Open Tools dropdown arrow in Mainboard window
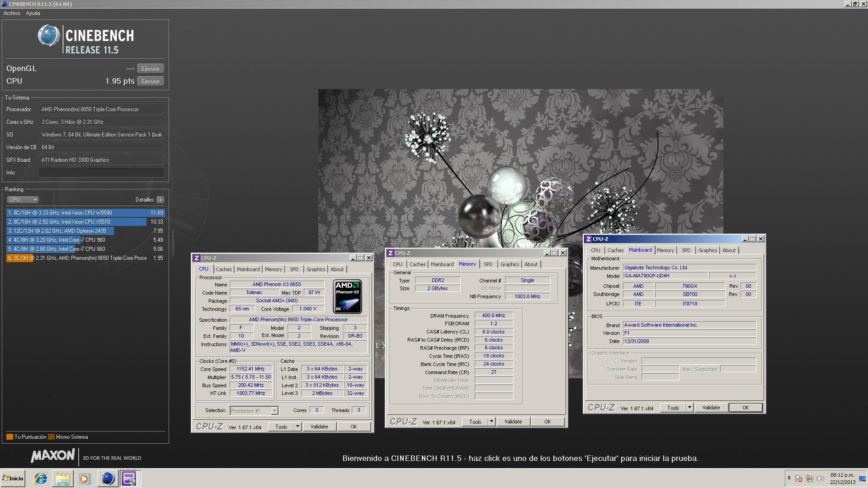Screen dimensions: 868x488 689,408
